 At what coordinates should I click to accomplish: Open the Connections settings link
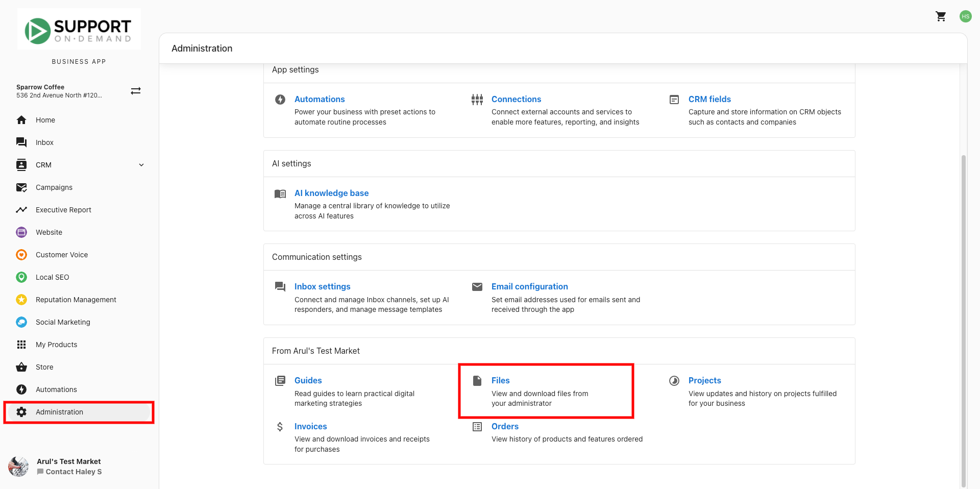(516, 99)
